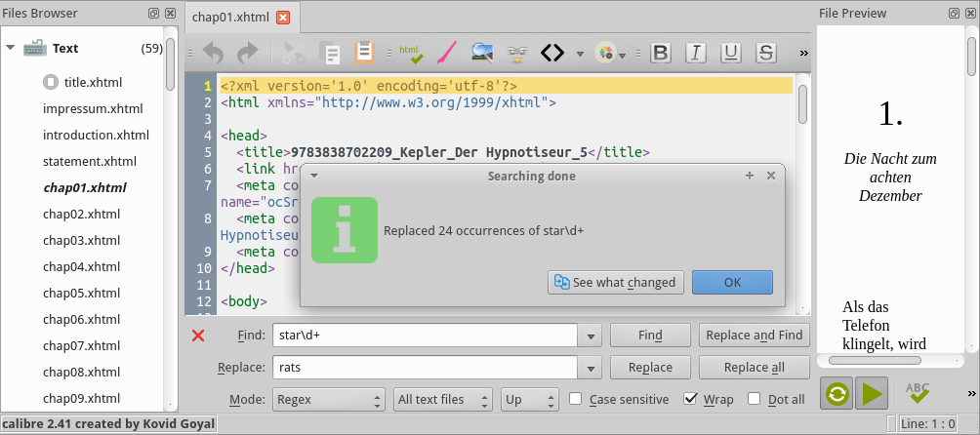This screenshot has height=435, width=980.
Task: Show hidden editor toolbar items chevron
Action: point(803,53)
